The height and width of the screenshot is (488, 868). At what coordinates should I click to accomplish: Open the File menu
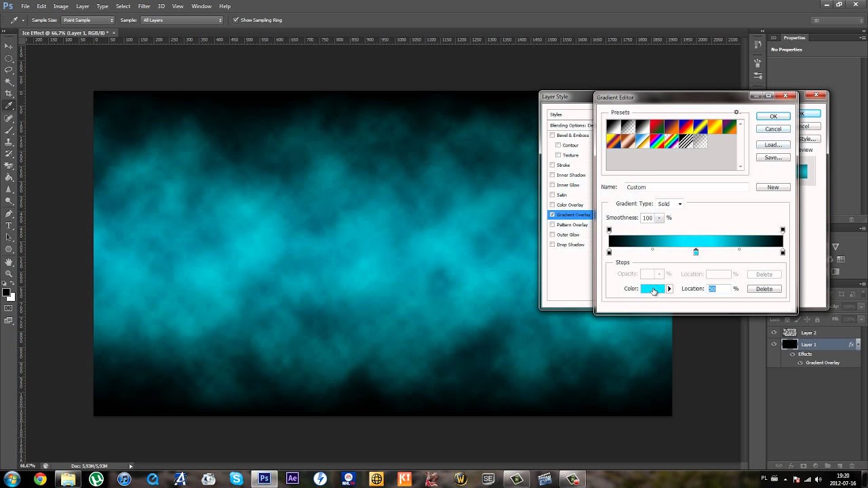click(25, 6)
